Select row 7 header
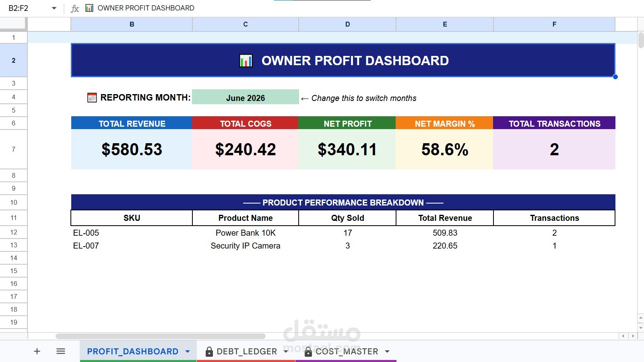This screenshot has height=362, width=644. tap(13, 149)
